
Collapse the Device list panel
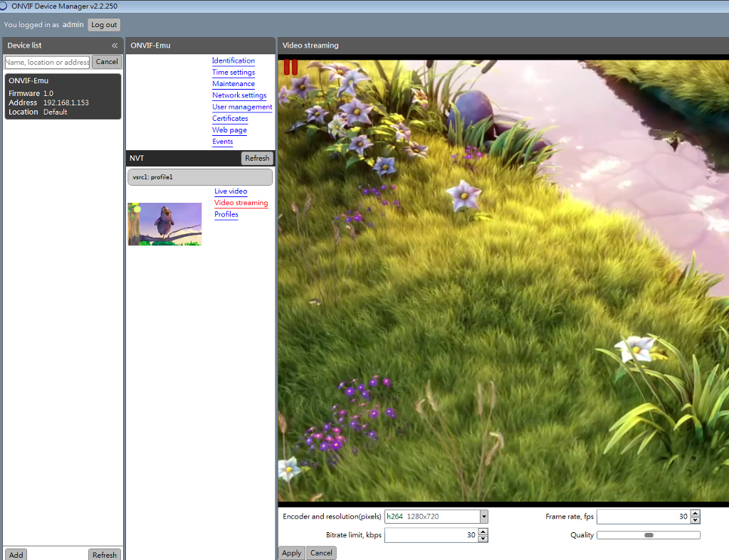115,46
